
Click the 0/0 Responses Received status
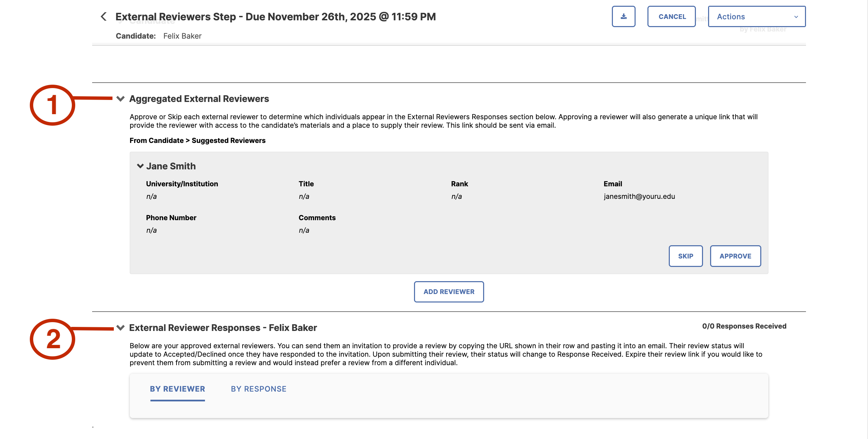pos(744,326)
